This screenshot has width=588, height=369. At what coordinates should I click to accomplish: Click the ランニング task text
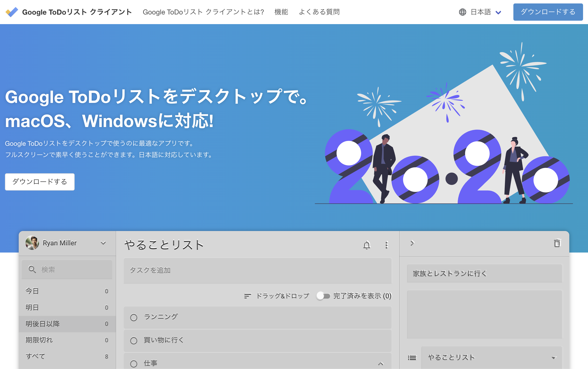click(x=161, y=316)
